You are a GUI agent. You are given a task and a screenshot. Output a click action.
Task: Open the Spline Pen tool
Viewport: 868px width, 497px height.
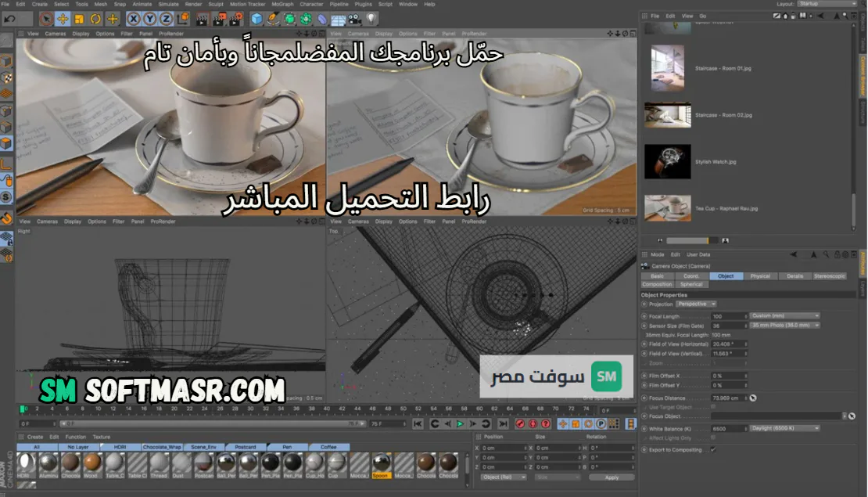point(273,20)
